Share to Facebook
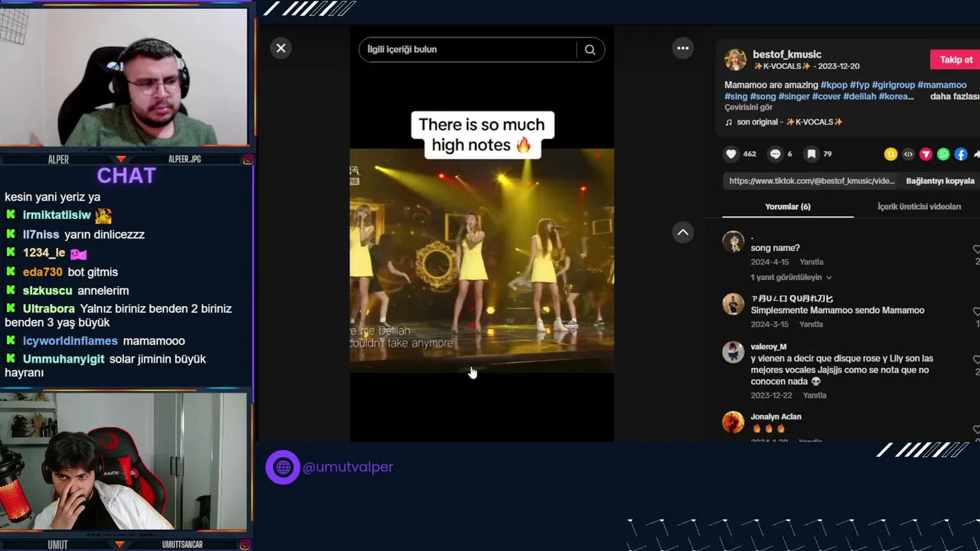 point(961,155)
